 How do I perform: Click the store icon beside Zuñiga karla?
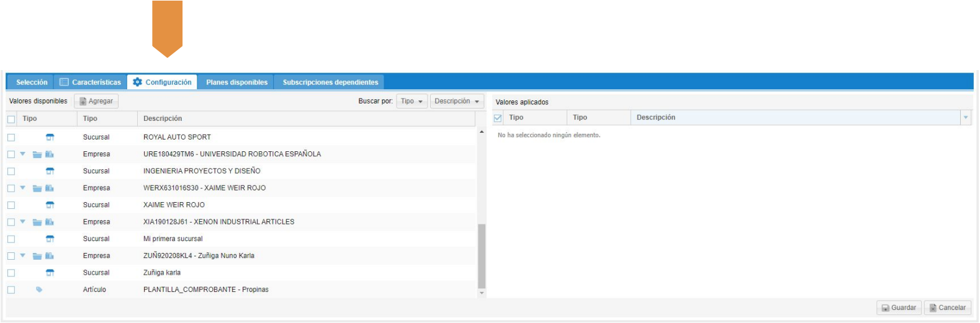[x=50, y=273]
